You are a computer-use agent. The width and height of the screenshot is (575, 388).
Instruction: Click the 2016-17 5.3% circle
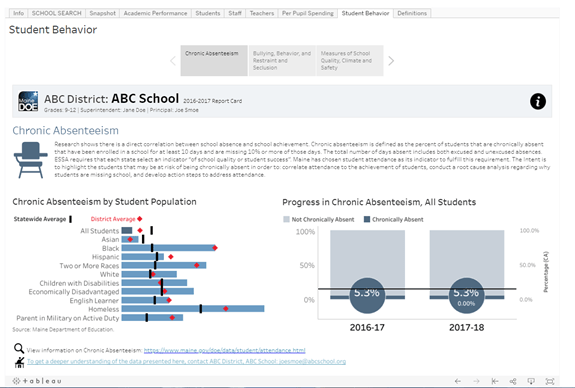point(367,296)
